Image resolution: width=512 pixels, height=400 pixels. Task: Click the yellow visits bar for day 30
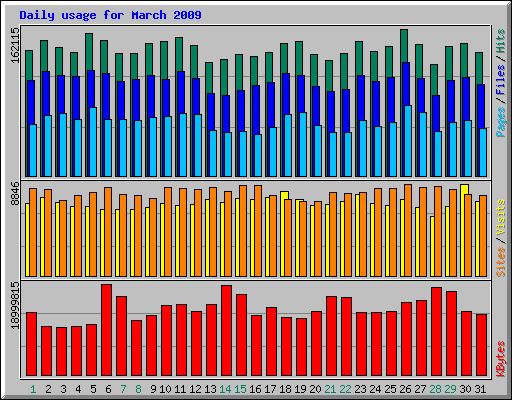(x=463, y=230)
